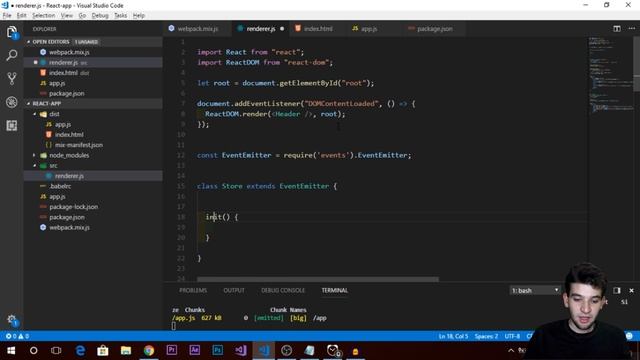Click the editor horizontal scrollbar
The width and height of the screenshot is (640, 360).
point(318,280)
